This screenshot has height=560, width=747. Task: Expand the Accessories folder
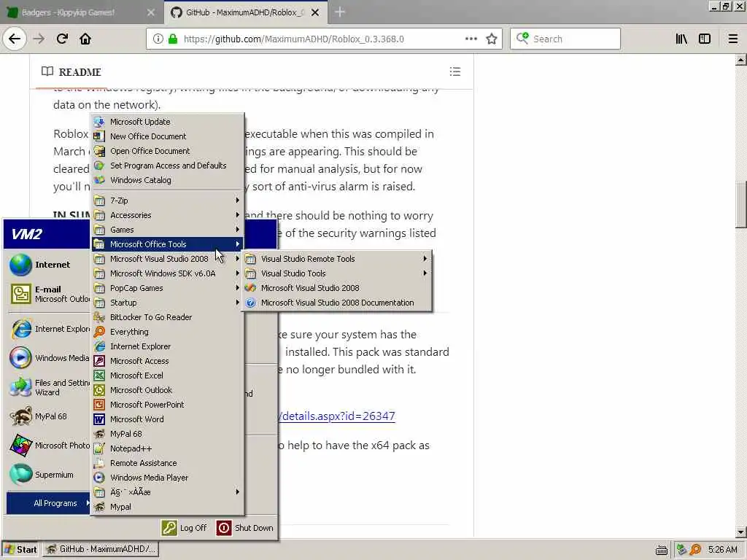pos(169,215)
